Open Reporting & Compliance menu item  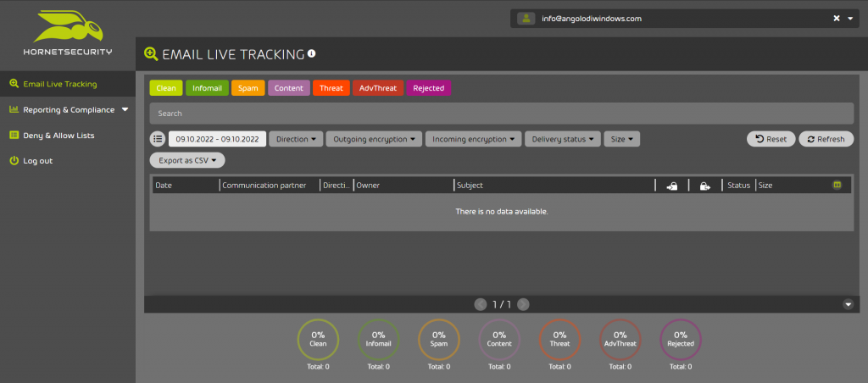click(68, 109)
